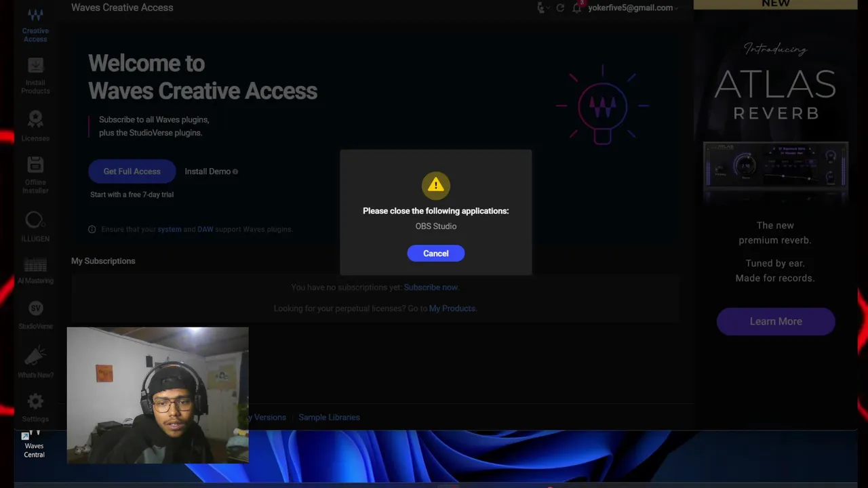The height and width of the screenshot is (488, 868).
Task: Go to the Licenses section
Action: click(35, 126)
